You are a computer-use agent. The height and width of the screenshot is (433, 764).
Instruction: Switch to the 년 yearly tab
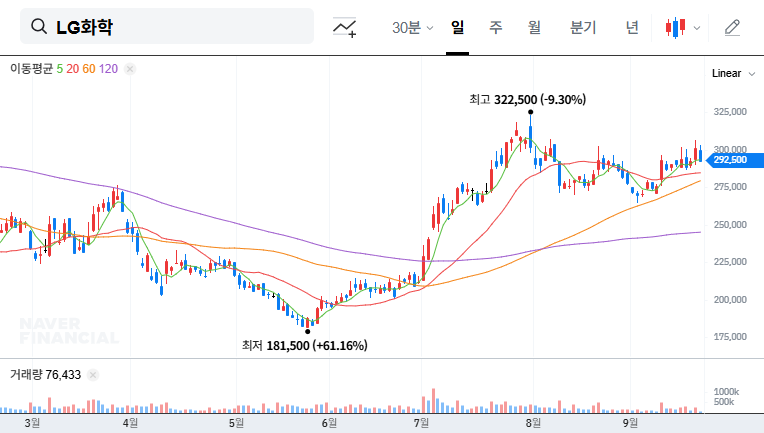(x=632, y=27)
